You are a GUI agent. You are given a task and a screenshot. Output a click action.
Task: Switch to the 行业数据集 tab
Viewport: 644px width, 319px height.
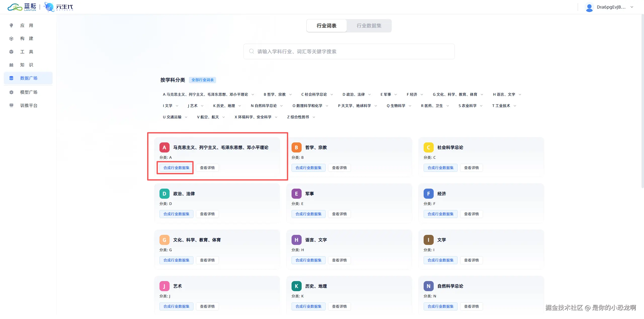pyautogui.click(x=369, y=26)
